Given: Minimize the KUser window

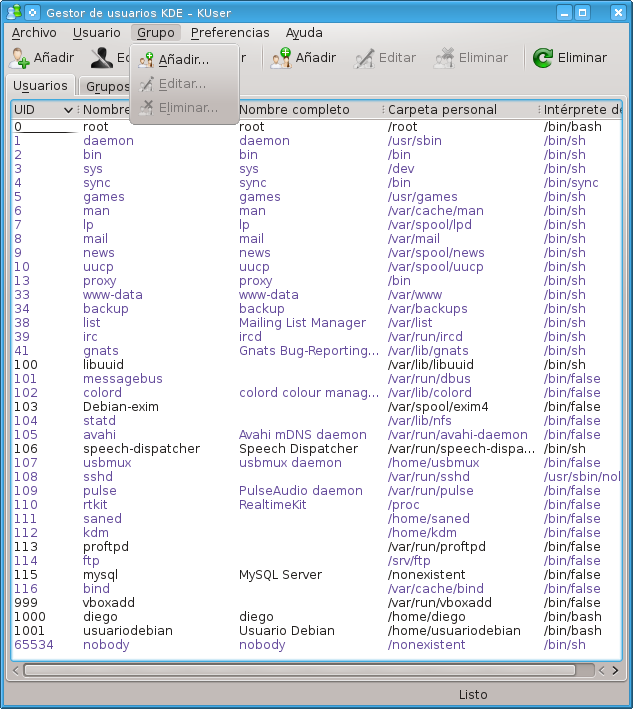Looking at the screenshot, I should 564,13.
